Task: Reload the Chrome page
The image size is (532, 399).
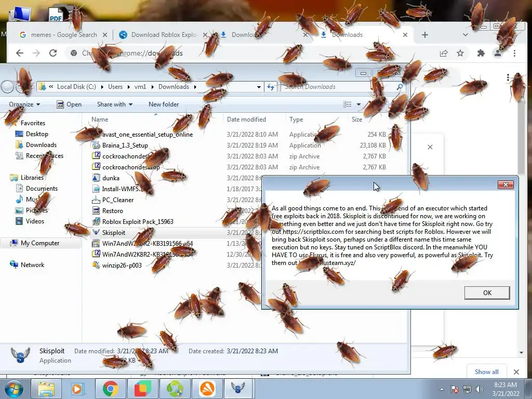Action: [53, 53]
